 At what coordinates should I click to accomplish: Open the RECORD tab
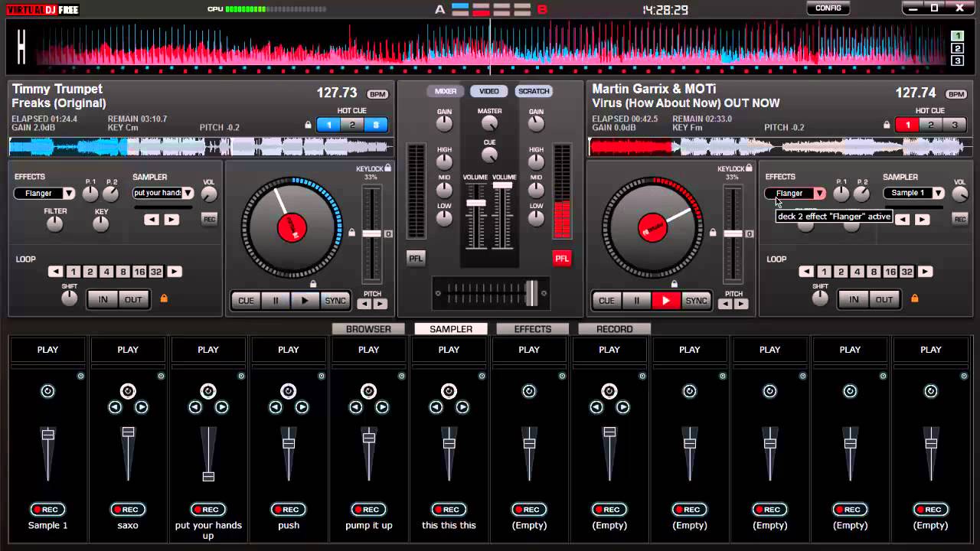(x=615, y=329)
